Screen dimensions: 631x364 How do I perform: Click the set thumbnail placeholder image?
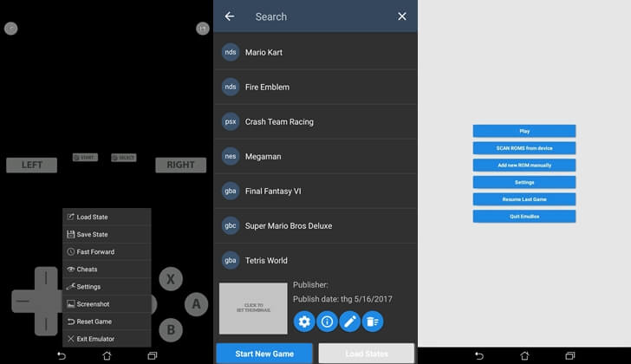click(253, 308)
